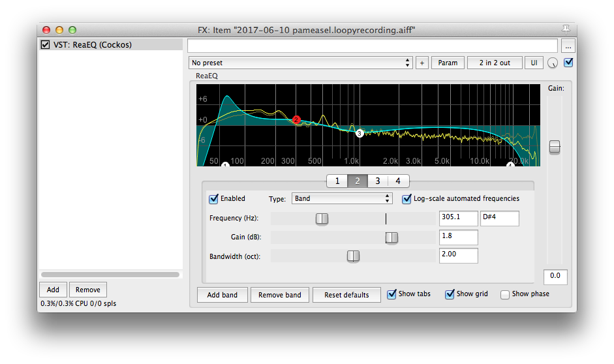Switch to band tab 1
The height and width of the screenshot is (364, 614).
[x=337, y=181]
